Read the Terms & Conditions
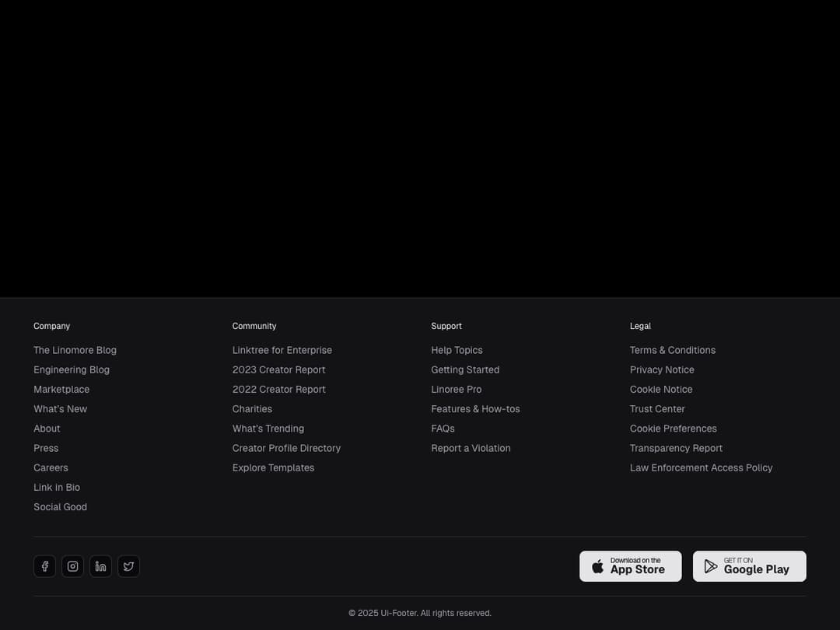 click(673, 350)
